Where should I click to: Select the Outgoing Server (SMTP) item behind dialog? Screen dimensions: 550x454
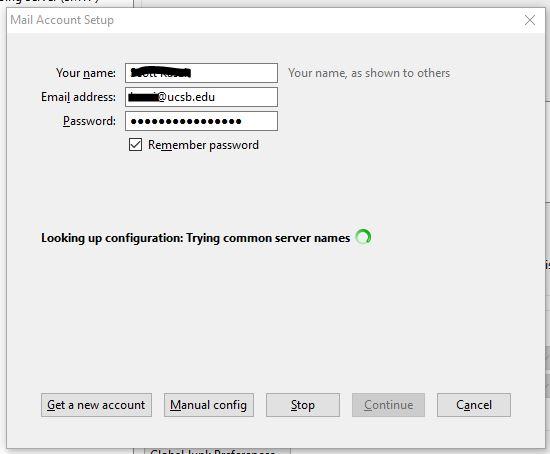(x=49, y=1)
